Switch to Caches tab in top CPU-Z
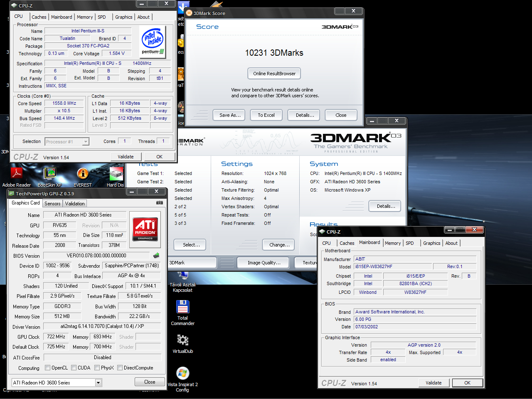This screenshot has width=532, height=399. 39,17
